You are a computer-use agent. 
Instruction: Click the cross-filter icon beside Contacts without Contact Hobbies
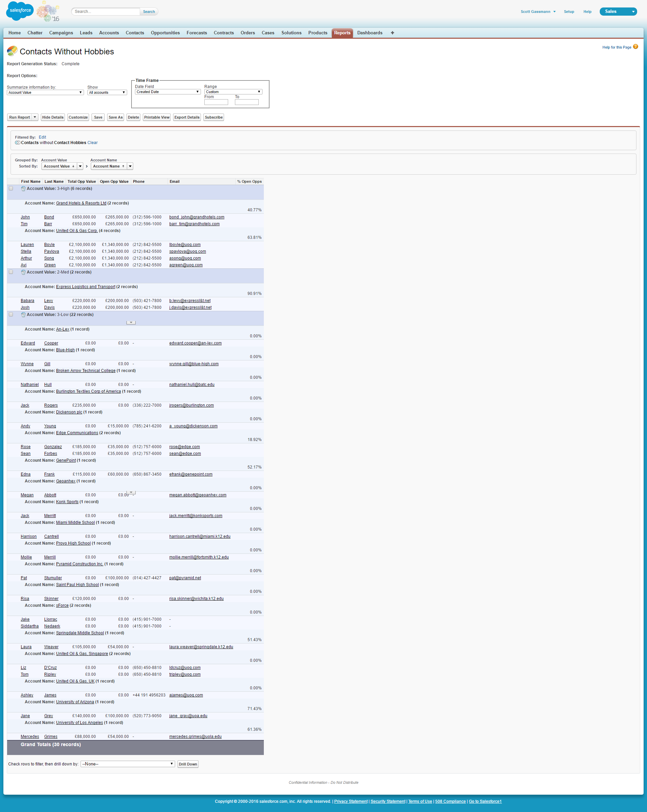click(17, 143)
